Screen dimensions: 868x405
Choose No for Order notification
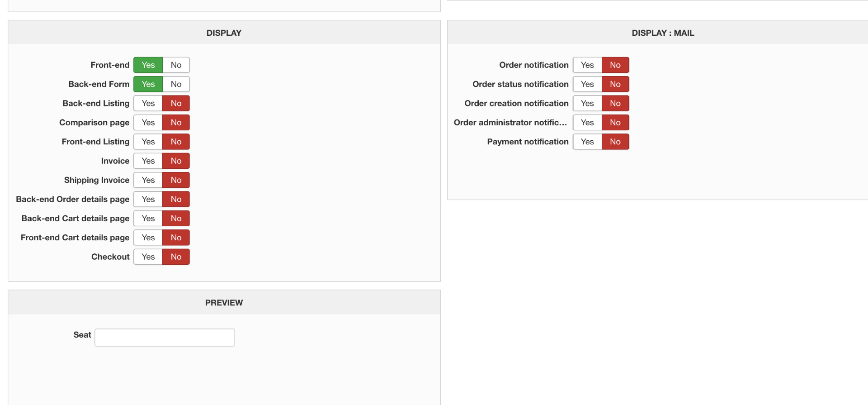pos(615,65)
